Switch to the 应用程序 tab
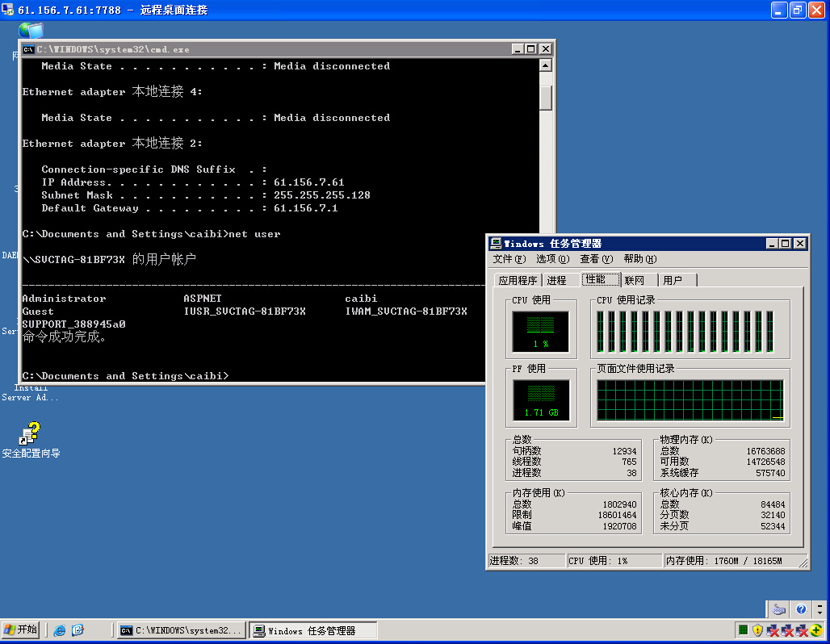Viewport: 830px width, 644px height. [518, 281]
